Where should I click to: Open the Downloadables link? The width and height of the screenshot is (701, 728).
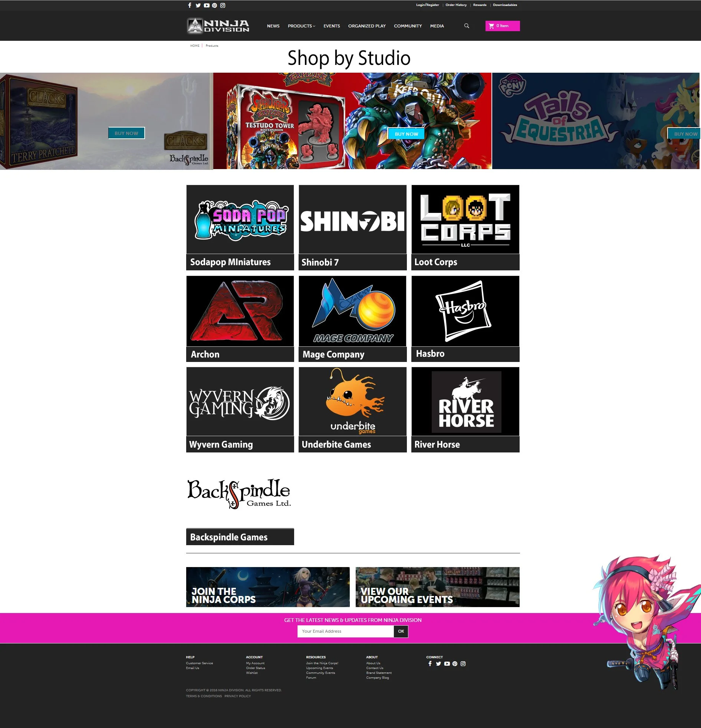click(505, 5)
